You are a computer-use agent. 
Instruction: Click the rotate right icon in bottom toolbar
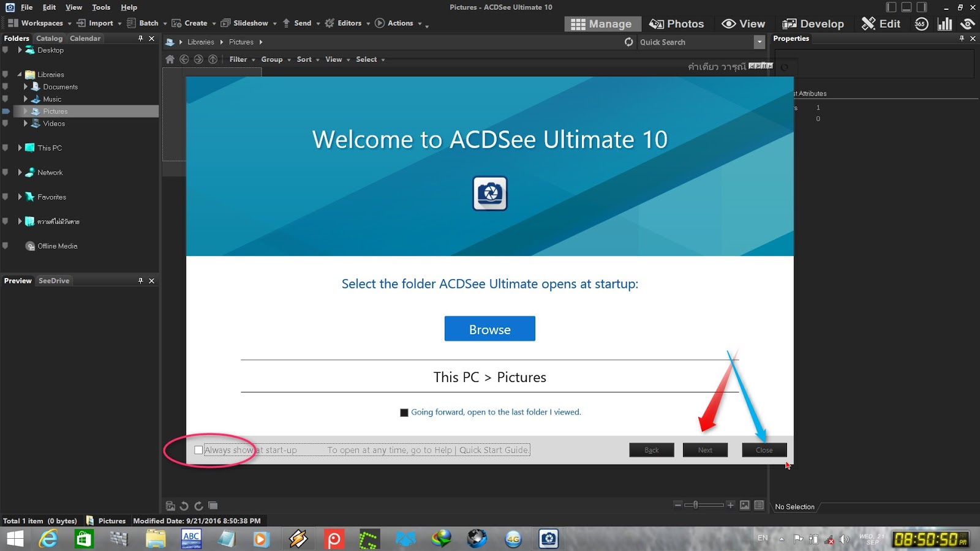pyautogui.click(x=198, y=506)
